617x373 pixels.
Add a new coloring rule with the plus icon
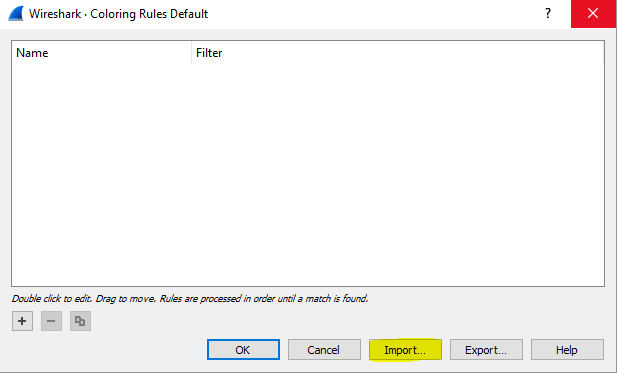pyautogui.click(x=22, y=321)
